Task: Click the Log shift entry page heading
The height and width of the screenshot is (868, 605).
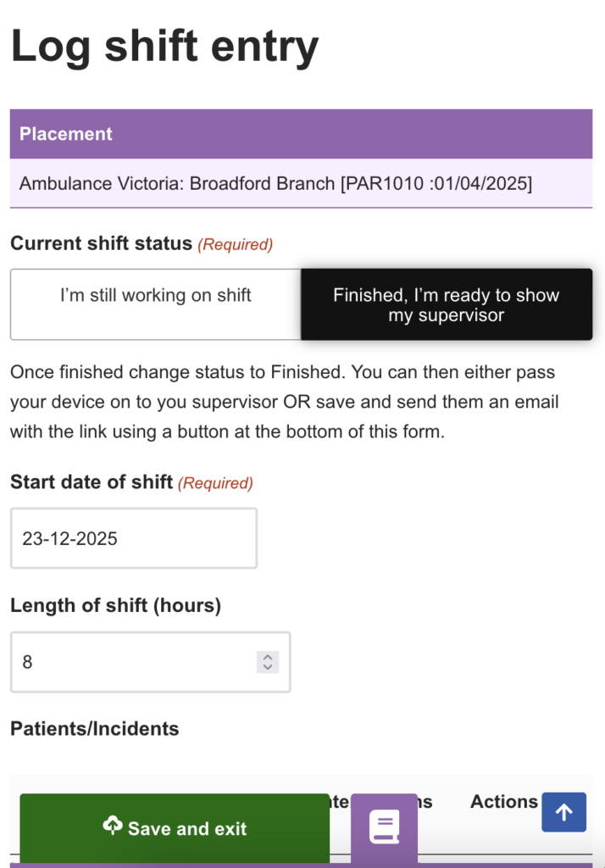Action: (165, 47)
